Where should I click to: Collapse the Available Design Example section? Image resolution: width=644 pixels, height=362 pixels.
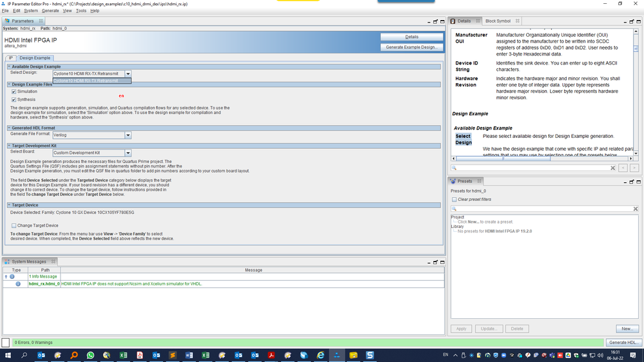pos(9,66)
